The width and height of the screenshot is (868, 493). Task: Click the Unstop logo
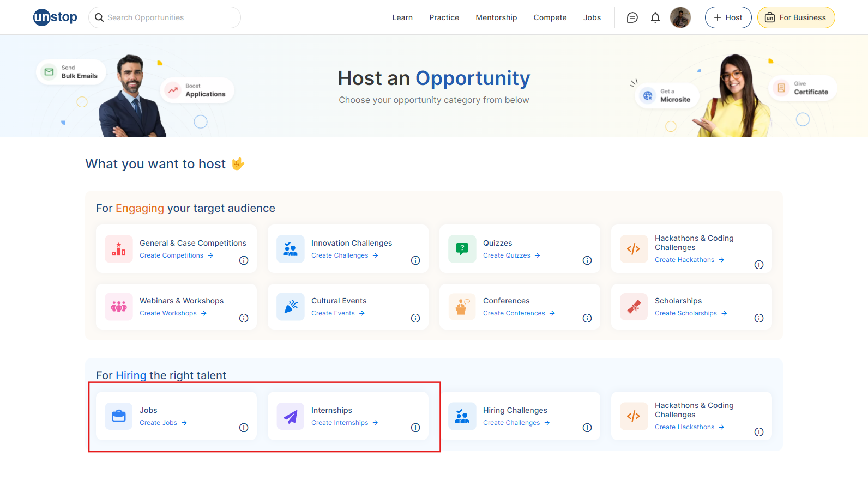[x=55, y=17]
